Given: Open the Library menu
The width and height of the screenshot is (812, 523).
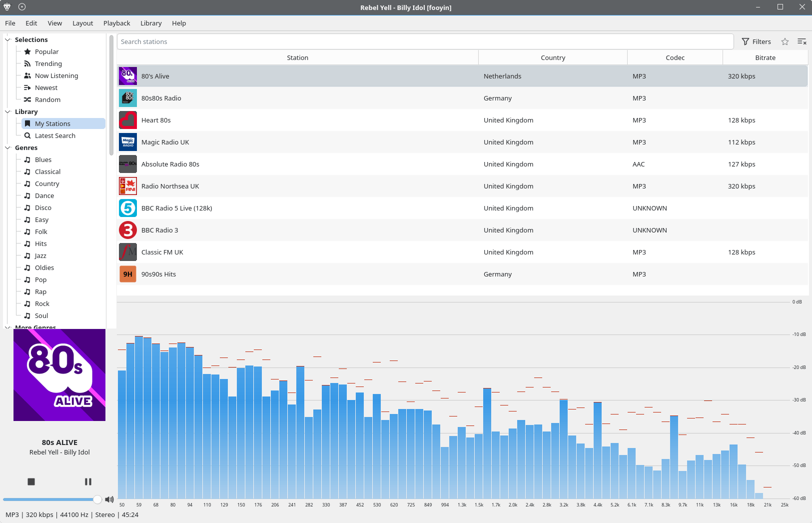Looking at the screenshot, I should (x=151, y=23).
